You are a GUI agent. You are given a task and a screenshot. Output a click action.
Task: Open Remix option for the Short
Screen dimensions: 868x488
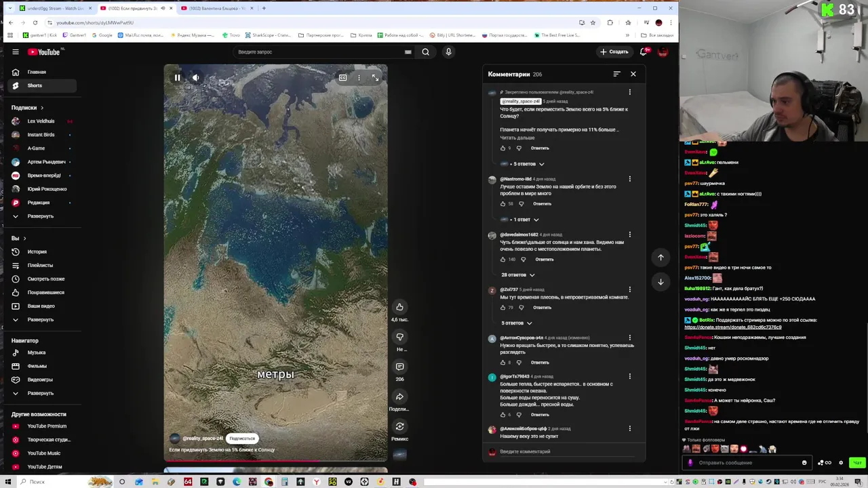pos(399,426)
